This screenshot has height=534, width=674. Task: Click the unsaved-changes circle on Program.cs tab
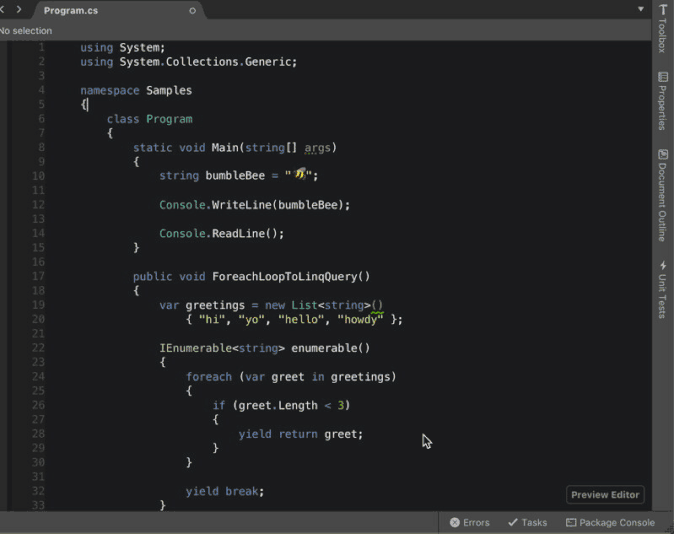(193, 10)
